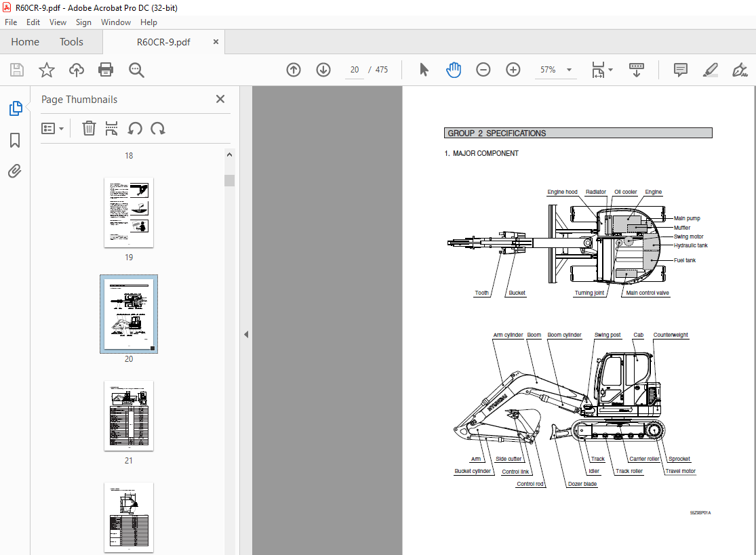This screenshot has height=555, width=756.
Task: Open the Help menu
Action: [x=148, y=22]
